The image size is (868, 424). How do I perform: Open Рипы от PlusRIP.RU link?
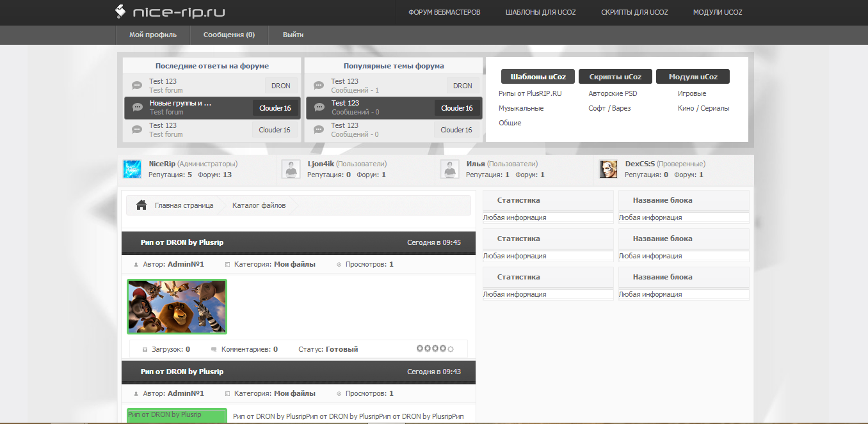pyautogui.click(x=530, y=93)
